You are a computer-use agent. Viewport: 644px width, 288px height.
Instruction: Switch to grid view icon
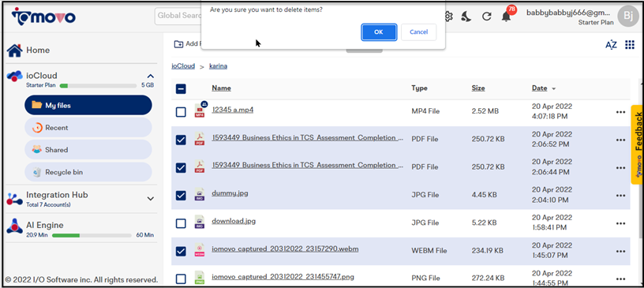click(630, 45)
